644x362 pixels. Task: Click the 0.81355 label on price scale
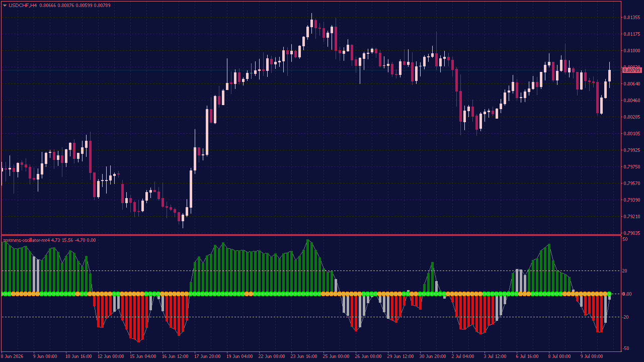631,18
